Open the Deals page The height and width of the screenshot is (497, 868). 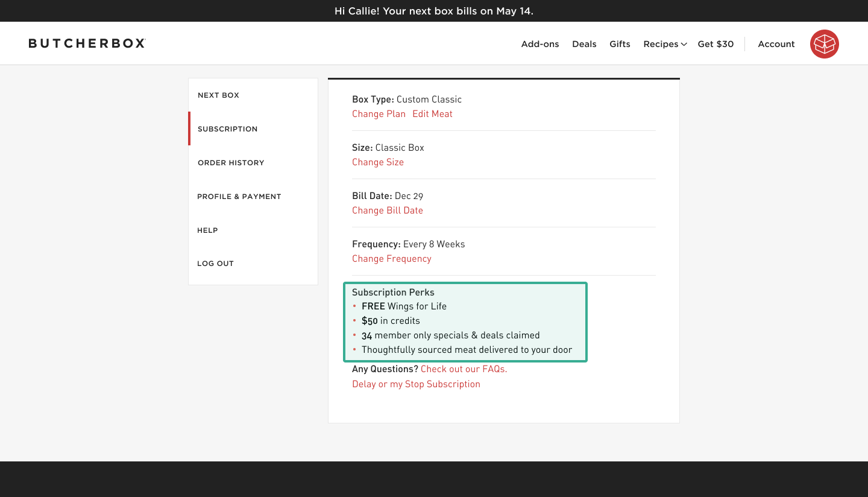click(584, 44)
